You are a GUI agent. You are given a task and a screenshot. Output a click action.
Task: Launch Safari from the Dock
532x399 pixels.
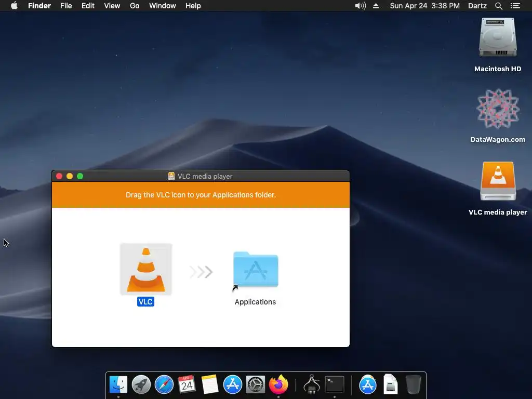164,384
